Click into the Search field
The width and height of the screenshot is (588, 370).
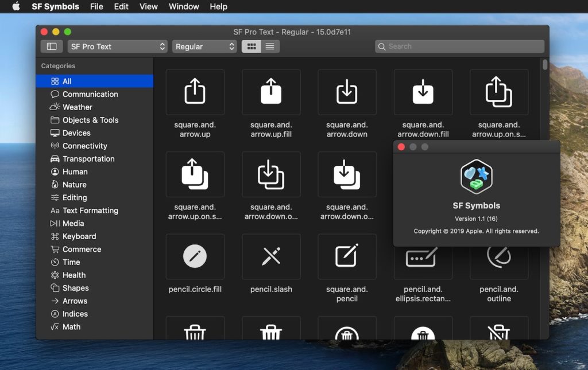pos(459,46)
